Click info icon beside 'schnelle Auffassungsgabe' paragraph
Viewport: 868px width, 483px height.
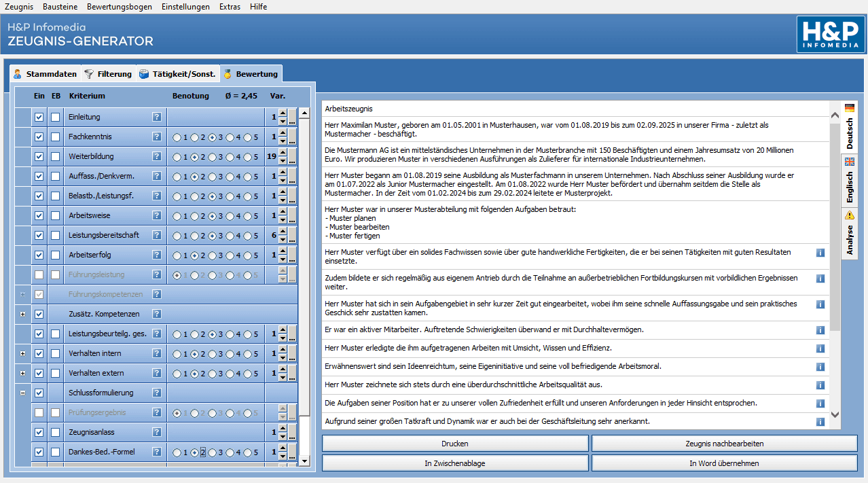click(x=820, y=304)
